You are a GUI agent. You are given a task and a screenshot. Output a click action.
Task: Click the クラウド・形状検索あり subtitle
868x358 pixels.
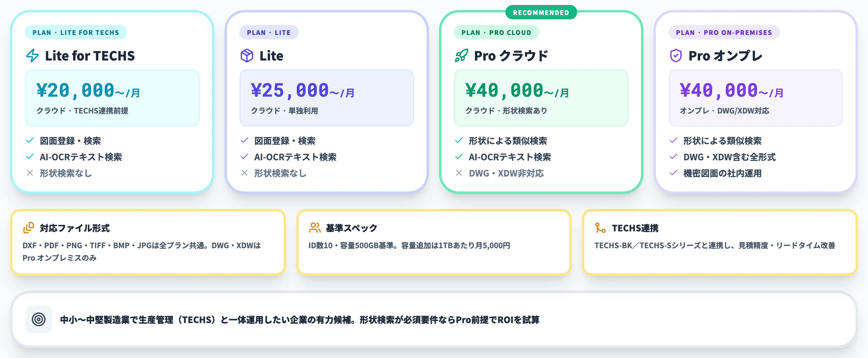506,111
